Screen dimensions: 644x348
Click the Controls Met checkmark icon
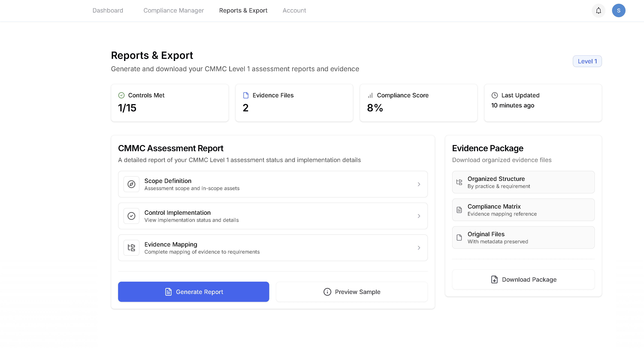pos(122,95)
